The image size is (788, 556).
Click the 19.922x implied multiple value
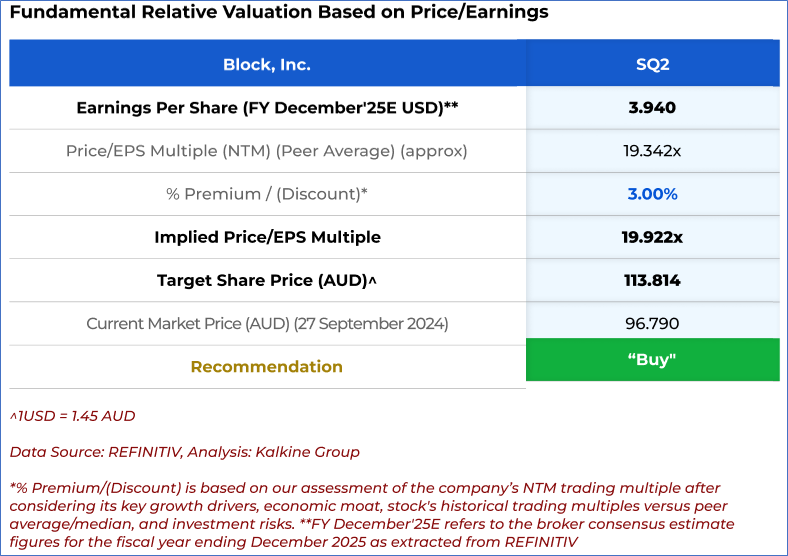coord(652,237)
